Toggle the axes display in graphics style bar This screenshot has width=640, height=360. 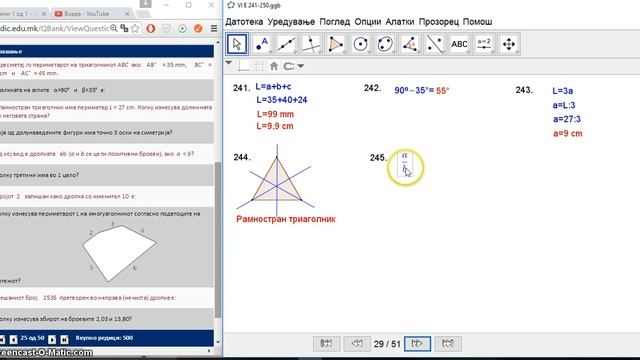[244, 66]
